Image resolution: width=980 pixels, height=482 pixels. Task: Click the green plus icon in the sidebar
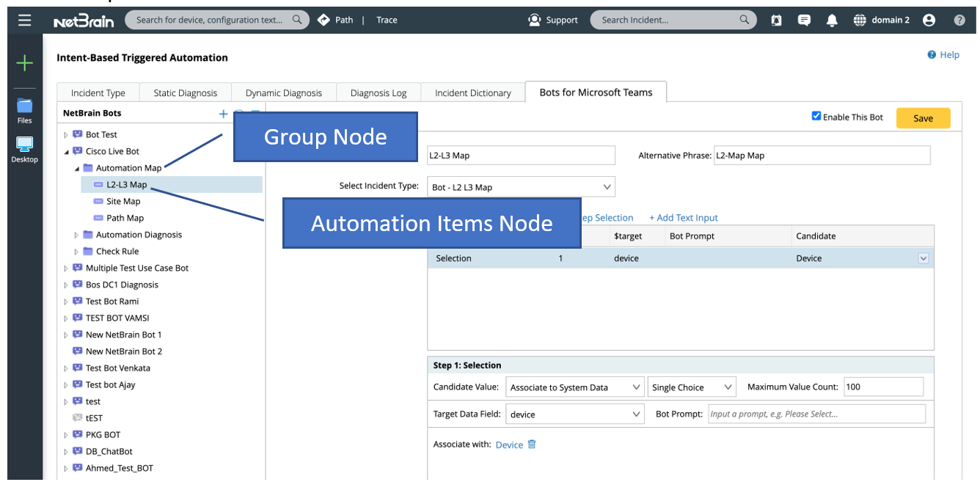tap(25, 63)
